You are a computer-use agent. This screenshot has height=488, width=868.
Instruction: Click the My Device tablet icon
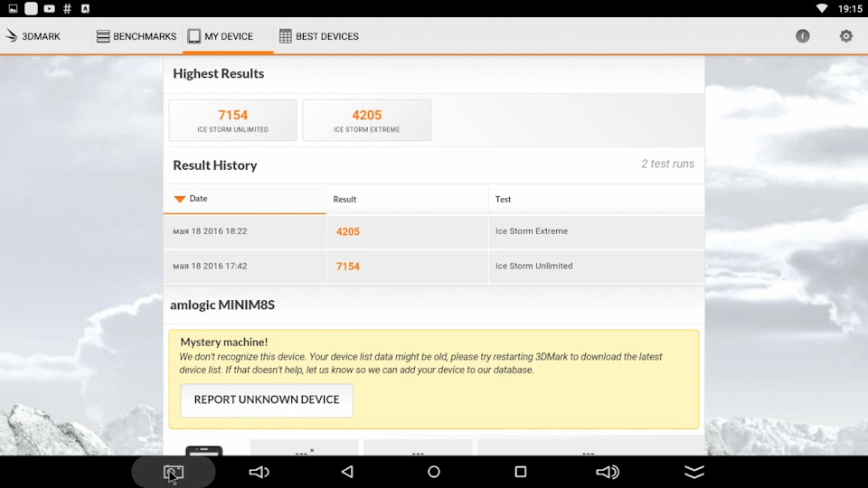(x=193, y=36)
